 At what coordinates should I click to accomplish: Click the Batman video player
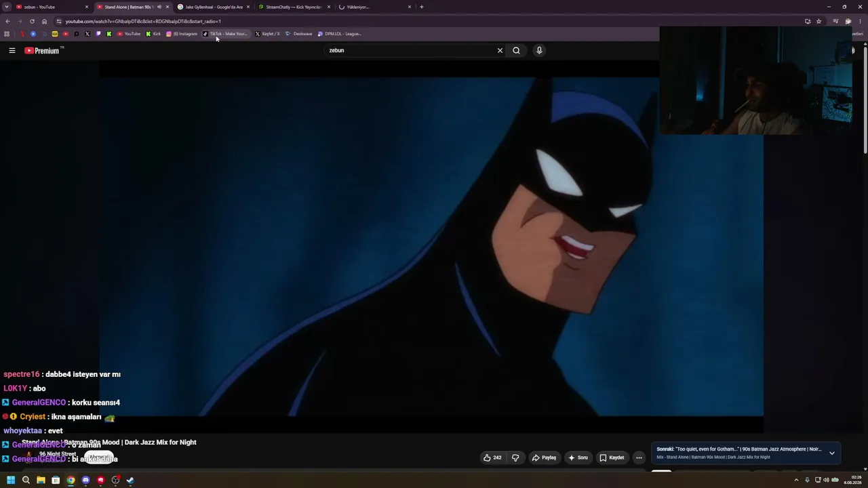(x=431, y=246)
